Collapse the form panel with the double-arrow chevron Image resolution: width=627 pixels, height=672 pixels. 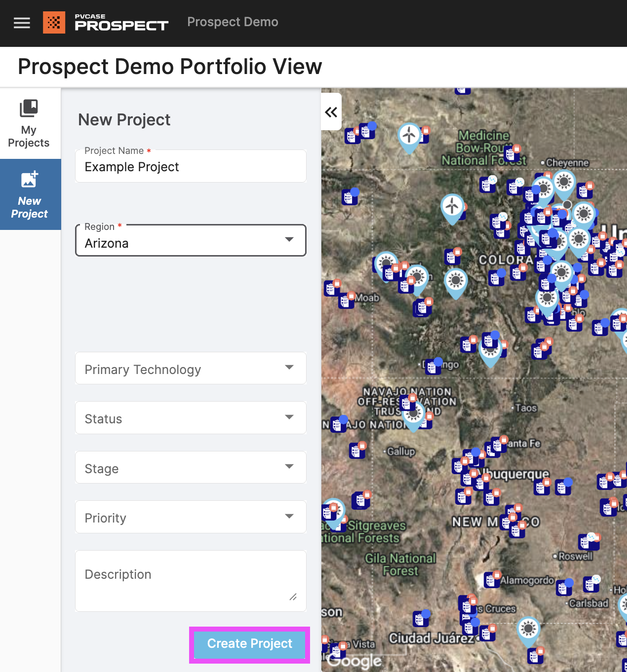point(331,112)
